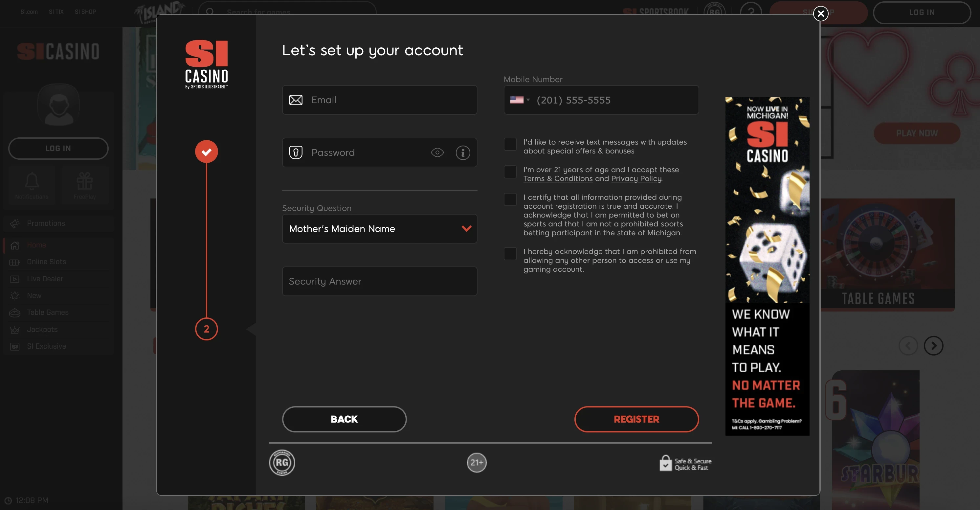Click the BACK button

coord(344,419)
